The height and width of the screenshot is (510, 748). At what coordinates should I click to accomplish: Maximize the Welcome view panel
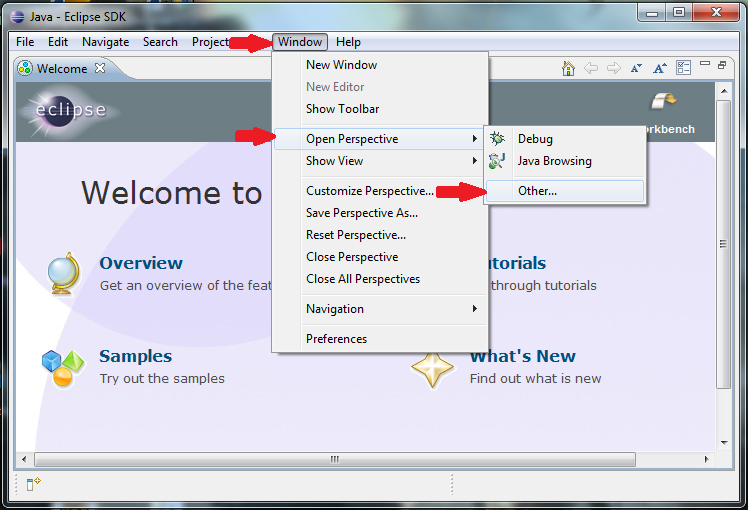coord(722,65)
